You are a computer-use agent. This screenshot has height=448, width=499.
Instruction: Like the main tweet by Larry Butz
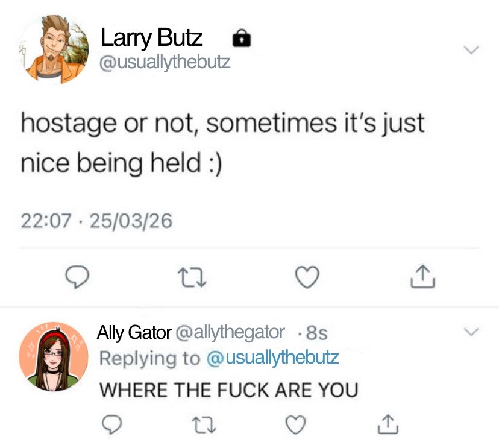click(x=307, y=277)
